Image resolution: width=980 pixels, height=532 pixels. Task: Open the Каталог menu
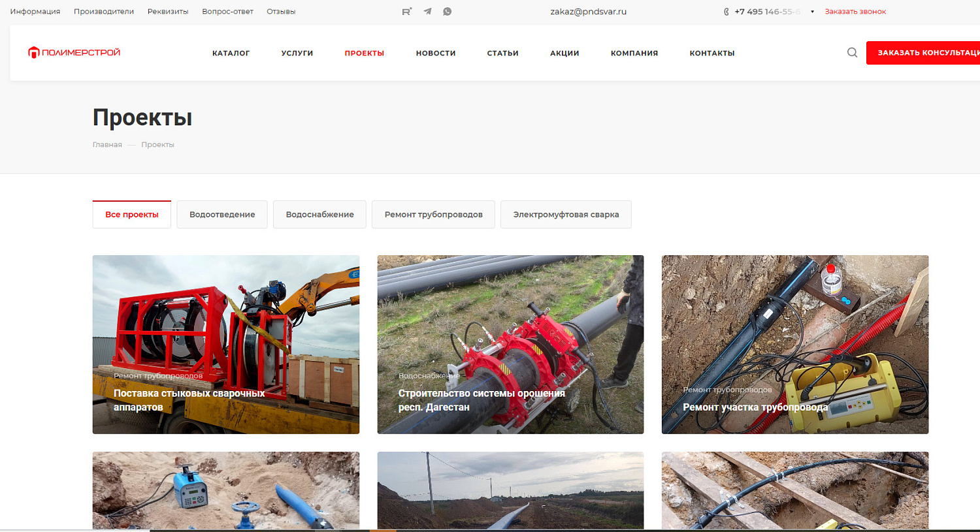(x=231, y=54)
